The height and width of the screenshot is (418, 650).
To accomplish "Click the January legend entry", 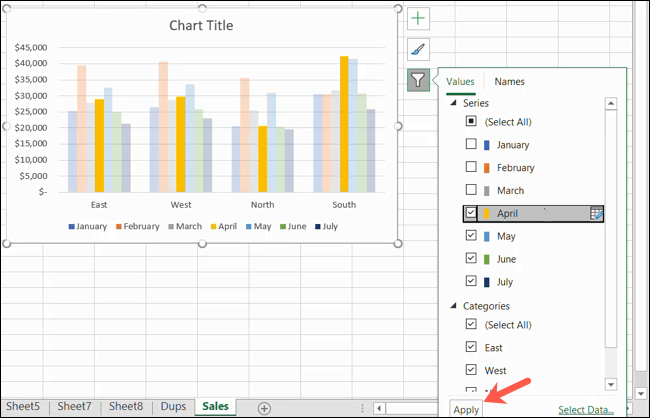I will (x=88, y=226).
